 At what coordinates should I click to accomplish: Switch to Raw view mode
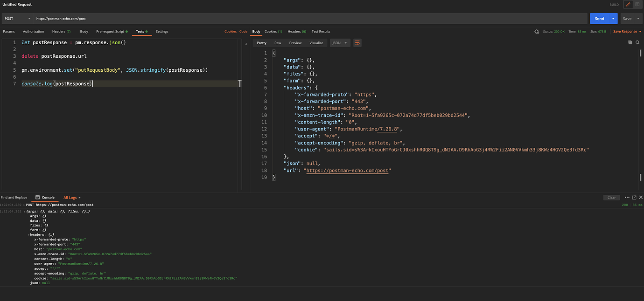278,42
